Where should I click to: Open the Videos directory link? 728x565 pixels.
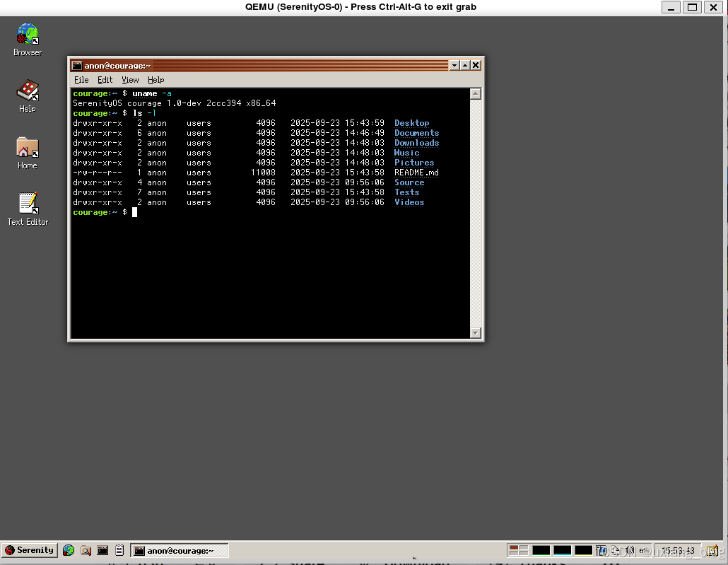pos(409,202)
